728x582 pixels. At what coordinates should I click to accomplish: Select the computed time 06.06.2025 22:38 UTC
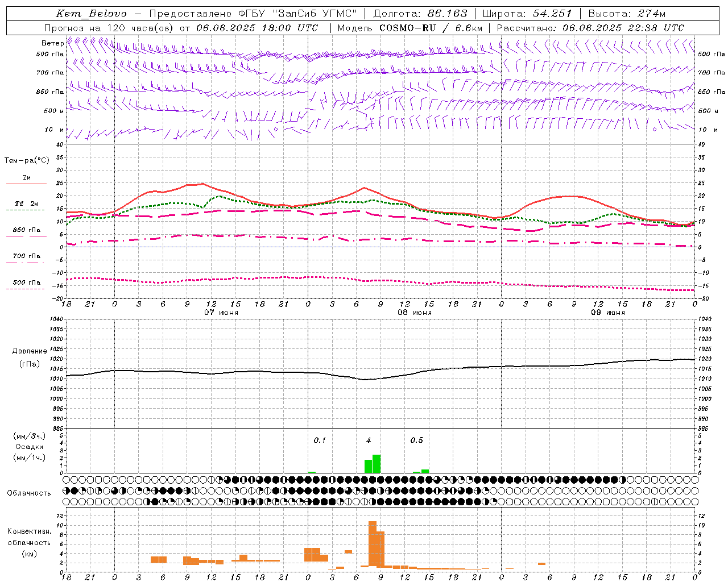[623, 28]
